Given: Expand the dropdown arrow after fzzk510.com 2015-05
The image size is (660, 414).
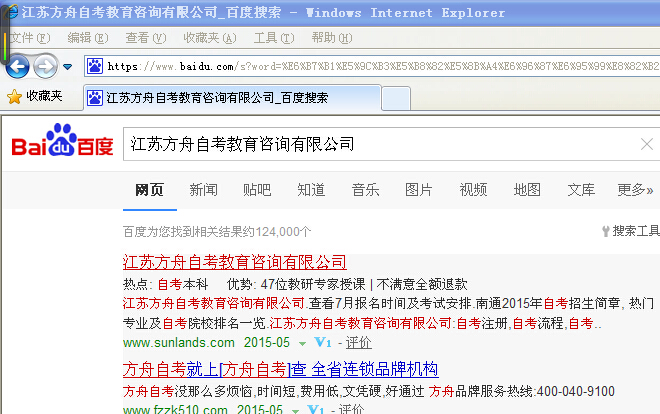Looking at the screenshot, I should pos(295,411).
